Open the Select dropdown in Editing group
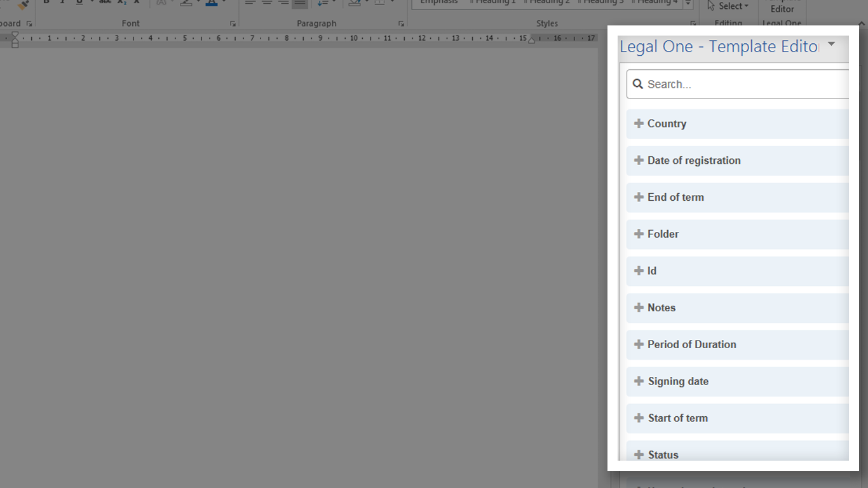The image size is (868, 488). (x=728, y=6)
